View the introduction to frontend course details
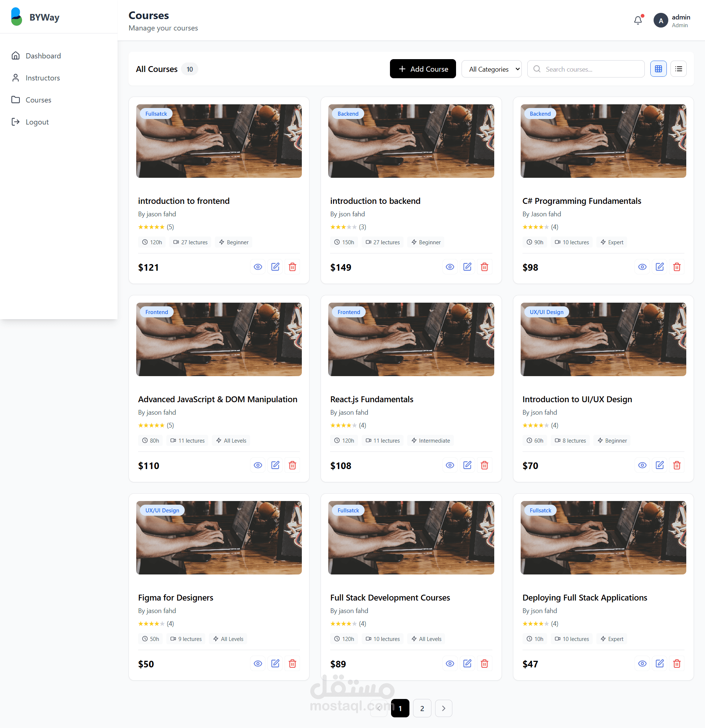The width and height of the screenshot is (705, 728). [258, 267]
